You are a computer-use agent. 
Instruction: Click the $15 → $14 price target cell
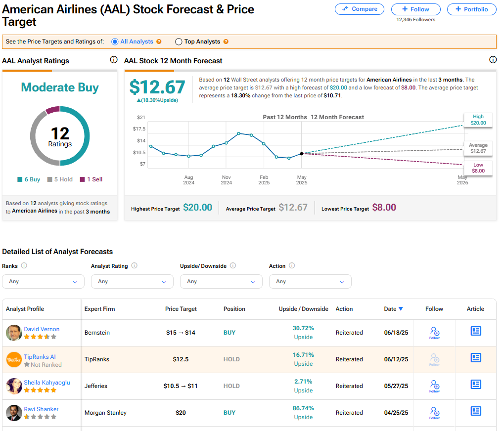[x=181, y=333]
